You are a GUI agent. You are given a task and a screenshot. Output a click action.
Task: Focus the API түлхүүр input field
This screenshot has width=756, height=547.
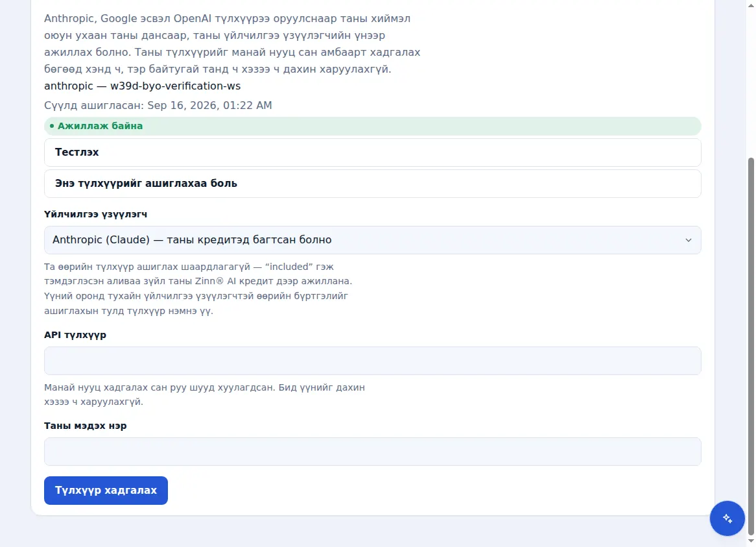[372, 361]
